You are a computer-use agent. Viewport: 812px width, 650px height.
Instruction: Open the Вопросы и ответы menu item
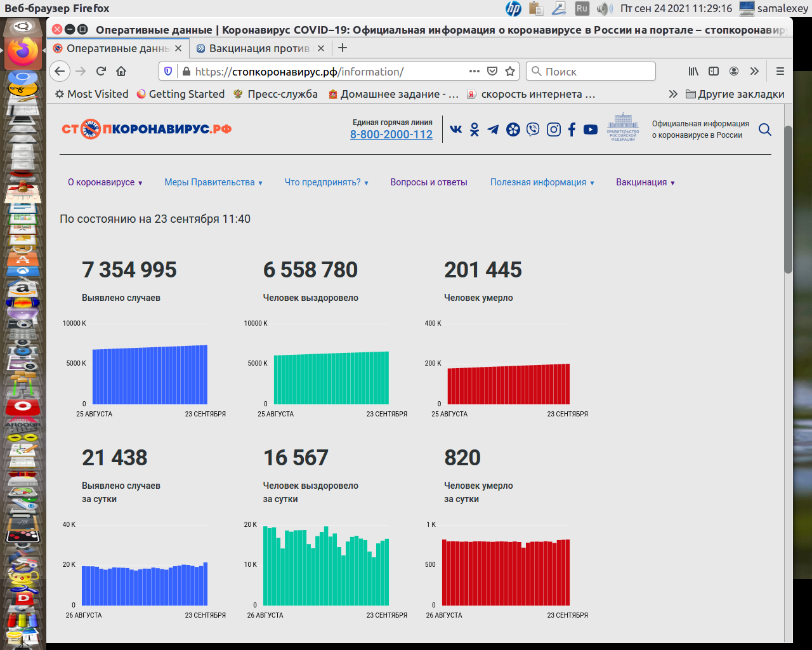(x=429, y=182)
